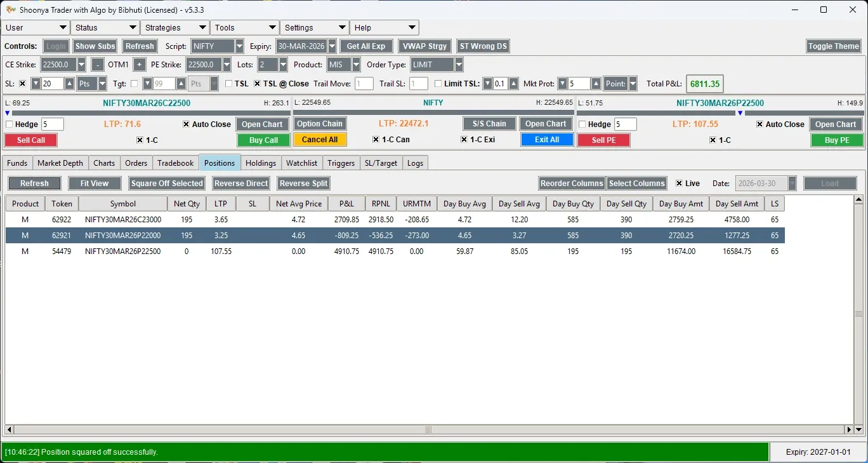This screenshot has height=463, width=868.
Task: Click the Option Chain button
Action: pos(320,124)
